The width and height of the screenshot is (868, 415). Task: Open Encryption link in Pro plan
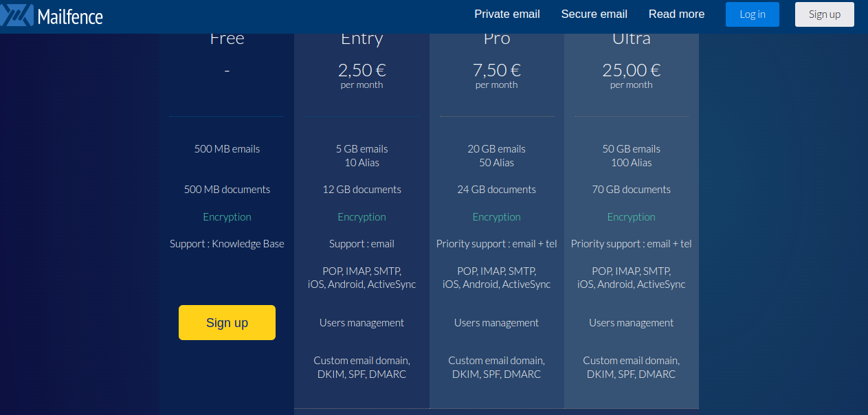point(496,217)
